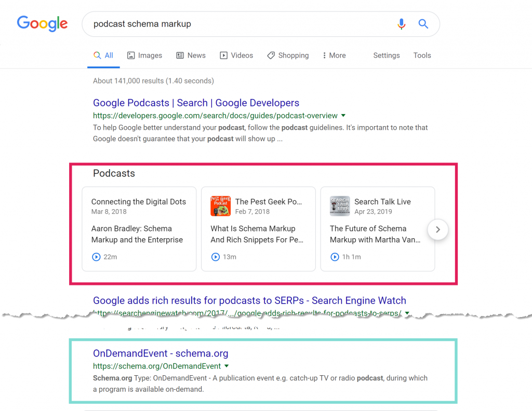Viewport: 532px width, 411px height.
Task: Switch to the News tab
Action: 191,56
